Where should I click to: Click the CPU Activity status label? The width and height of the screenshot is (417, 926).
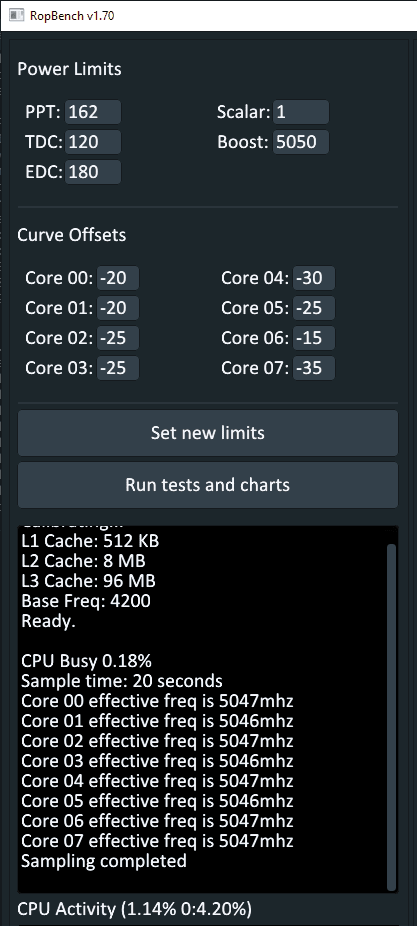(135, 909)
